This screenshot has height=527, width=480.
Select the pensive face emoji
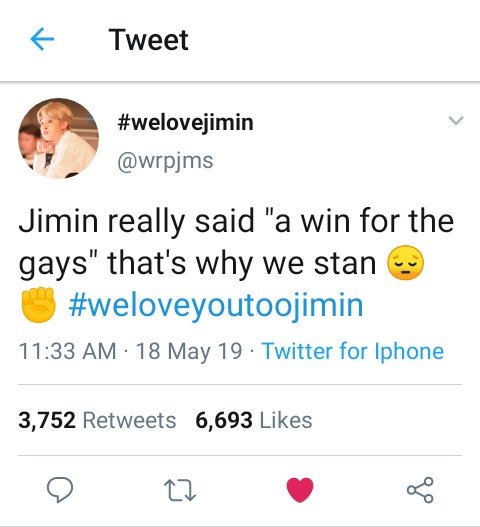[x=406, y=262]
